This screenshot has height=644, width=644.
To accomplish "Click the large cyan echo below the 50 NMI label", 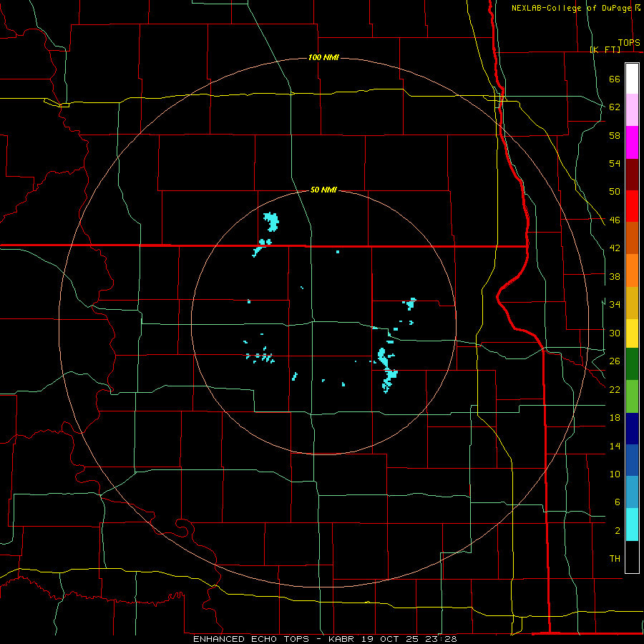I will click(x=271, y=222).
